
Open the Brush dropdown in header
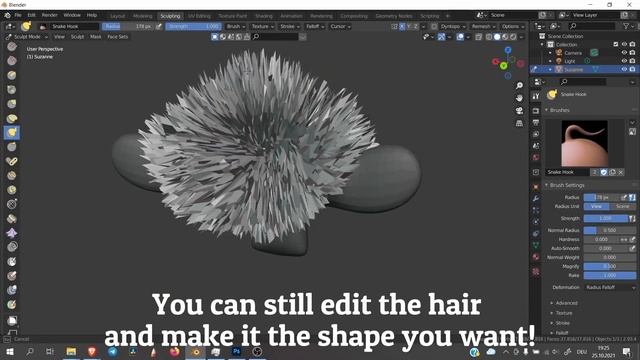pos(236,27)
